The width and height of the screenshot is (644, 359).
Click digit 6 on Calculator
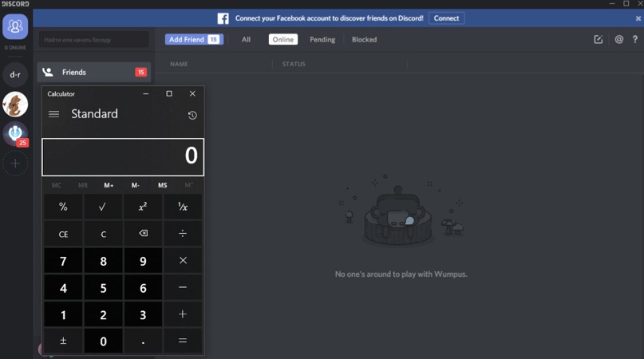pyautogui.click(x=143, y=287)
